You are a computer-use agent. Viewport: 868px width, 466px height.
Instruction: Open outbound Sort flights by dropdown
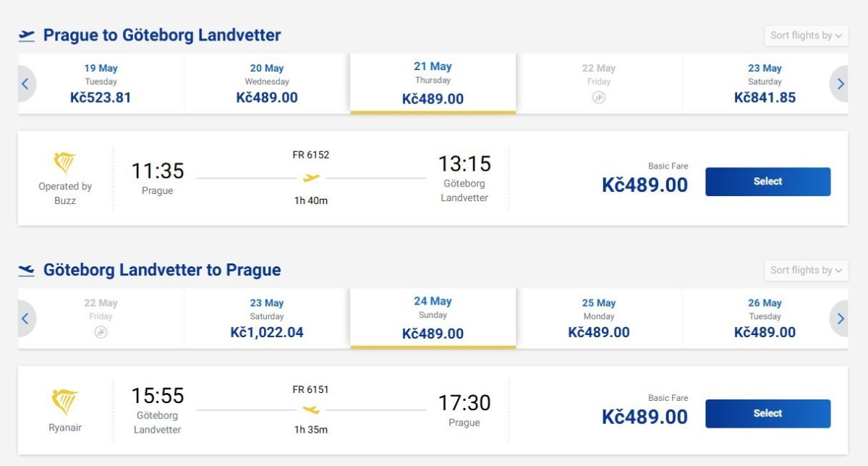click(x=806, y=35)
